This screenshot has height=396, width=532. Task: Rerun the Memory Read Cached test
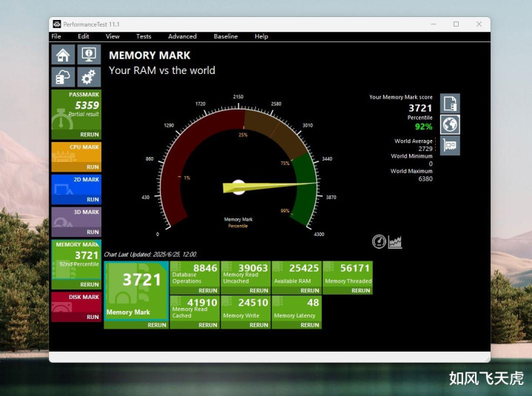(208, 325)
